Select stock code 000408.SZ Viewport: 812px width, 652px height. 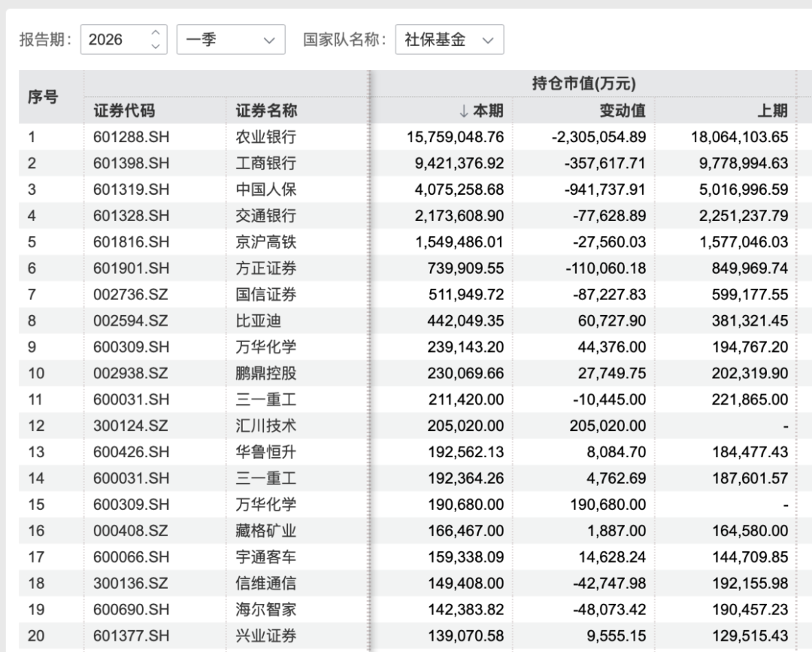click(x=131, y=531)
